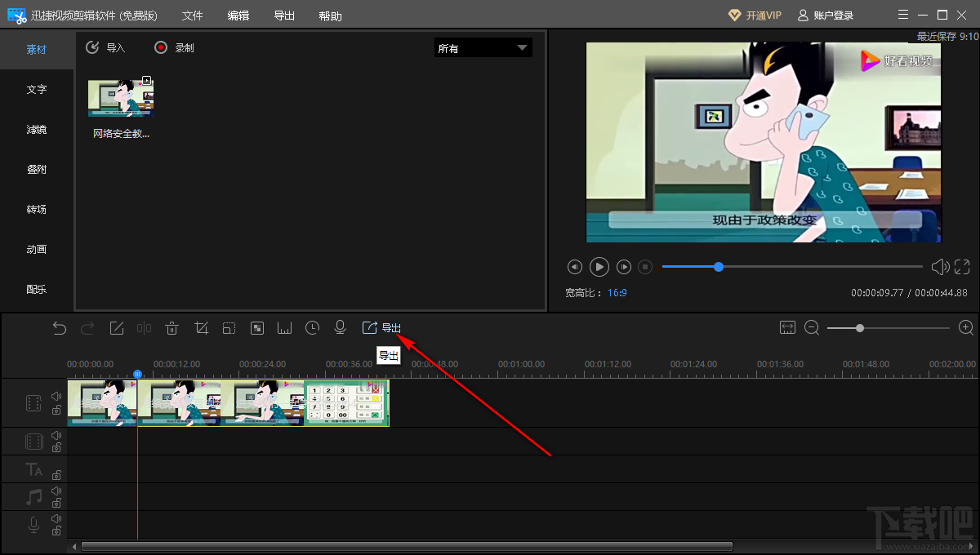Fit timeline to window width
The width and height of the screenshot is (980, 555).
(787, 327)
